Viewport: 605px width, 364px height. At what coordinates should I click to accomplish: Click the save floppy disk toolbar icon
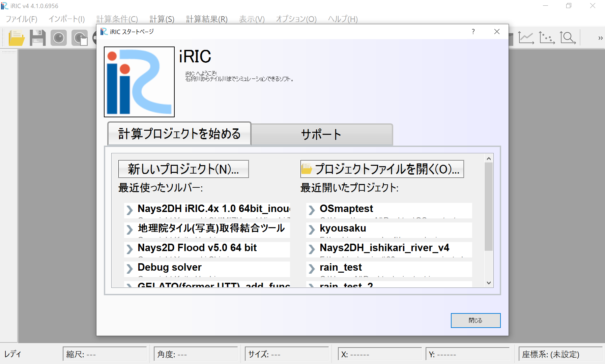[37, 37]
